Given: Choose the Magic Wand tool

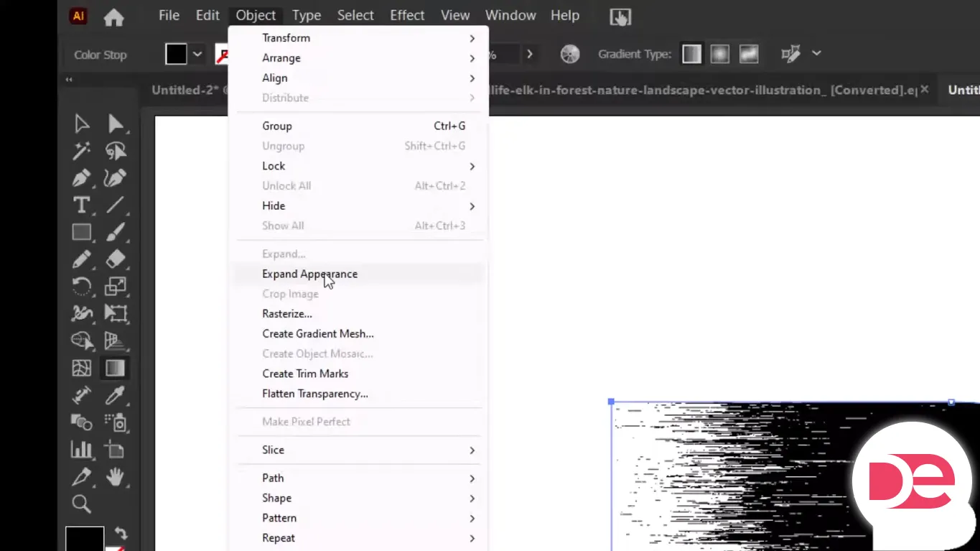Looking at the screenshot, I should [82, 151].
